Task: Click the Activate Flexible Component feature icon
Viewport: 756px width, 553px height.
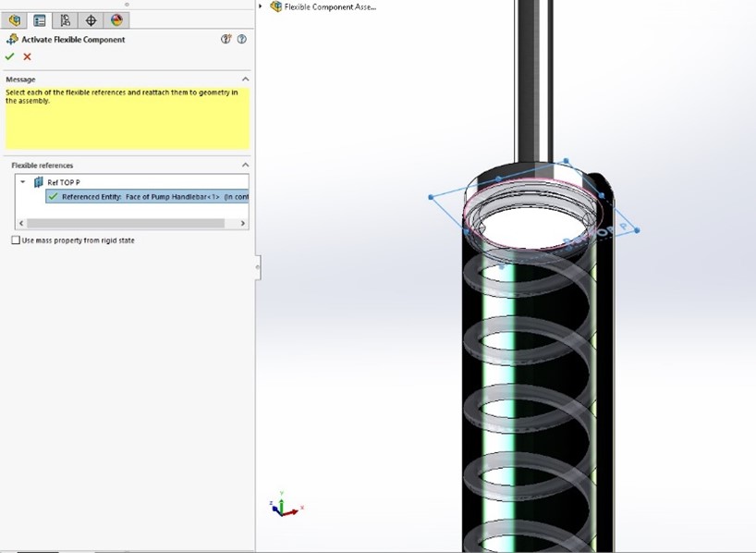Action: (12, 39)
